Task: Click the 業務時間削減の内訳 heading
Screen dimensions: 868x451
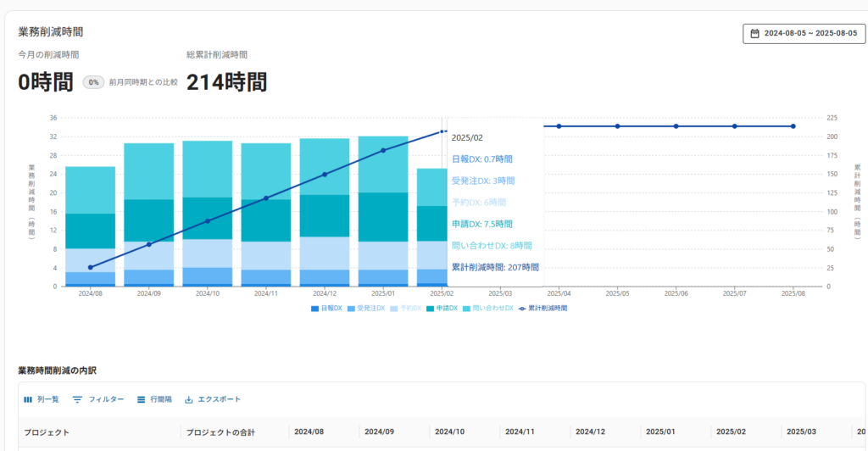Action: [x=58, y=370]
